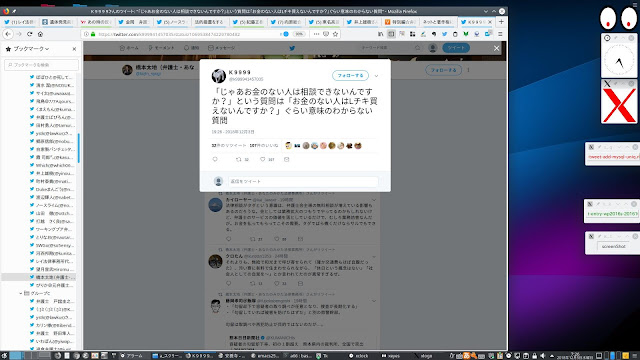The image size is (640, 360).
Task: Focus the bookmarks search field
Action: coord(41,65)
